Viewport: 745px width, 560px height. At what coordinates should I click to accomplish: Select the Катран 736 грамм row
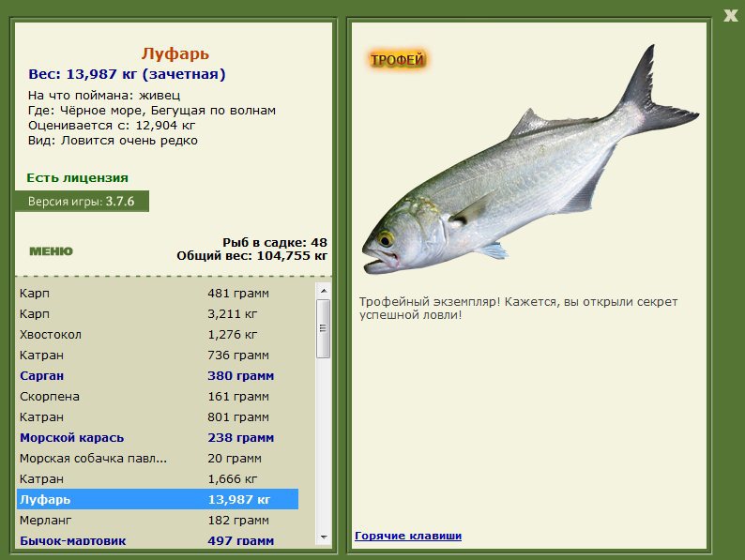158,356
